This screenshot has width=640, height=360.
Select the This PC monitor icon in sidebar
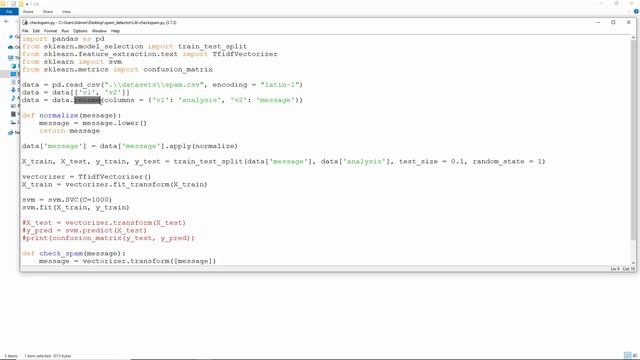point(11,58)
